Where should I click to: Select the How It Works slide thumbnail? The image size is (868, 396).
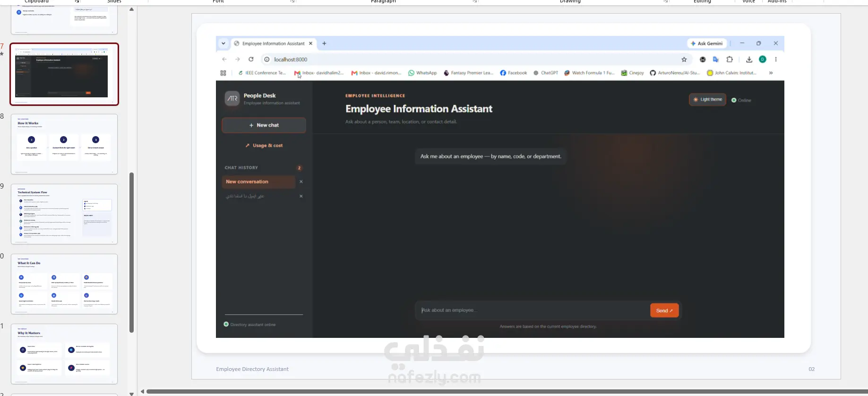[x=64, y=144]
